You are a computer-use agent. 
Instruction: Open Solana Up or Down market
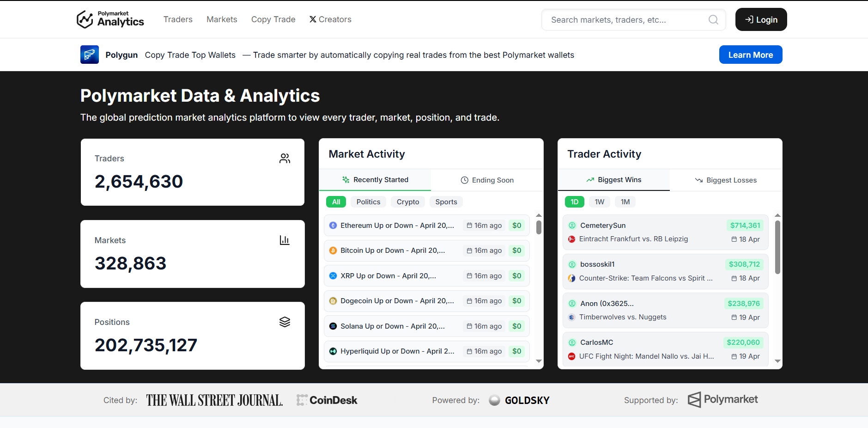(x=427, y=326)
